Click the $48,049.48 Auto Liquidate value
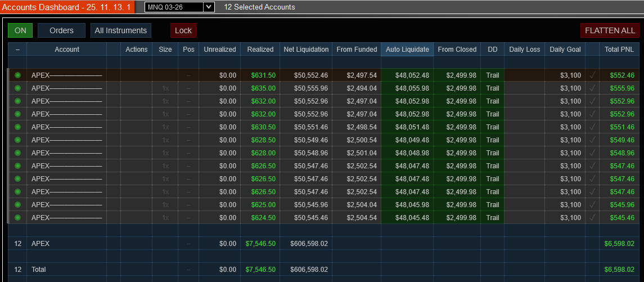Screen dimensions: 644x282 click(x=412, y=140)
